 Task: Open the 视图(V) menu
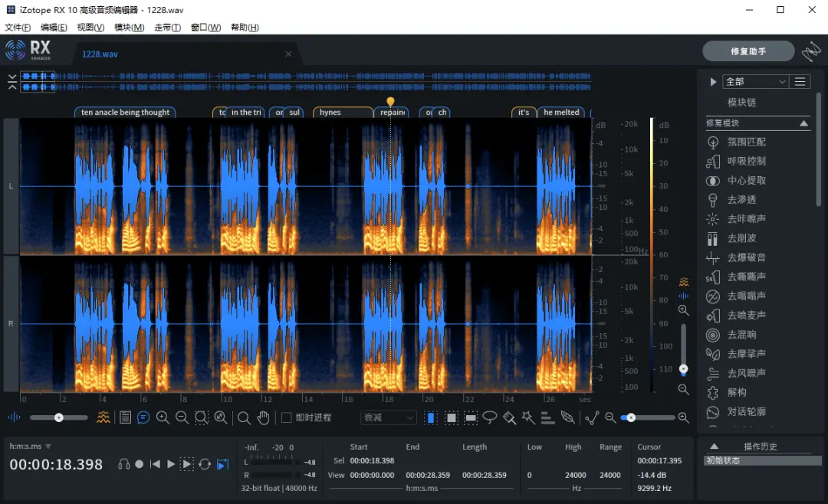(x=90, y=28)
